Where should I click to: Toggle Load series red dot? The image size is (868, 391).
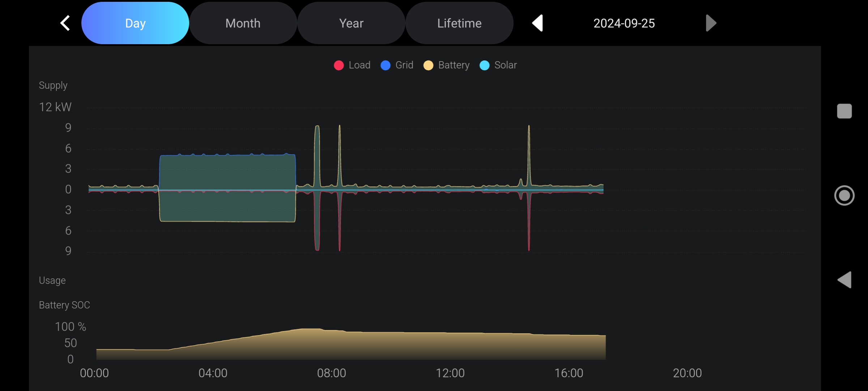pos(339,65)
